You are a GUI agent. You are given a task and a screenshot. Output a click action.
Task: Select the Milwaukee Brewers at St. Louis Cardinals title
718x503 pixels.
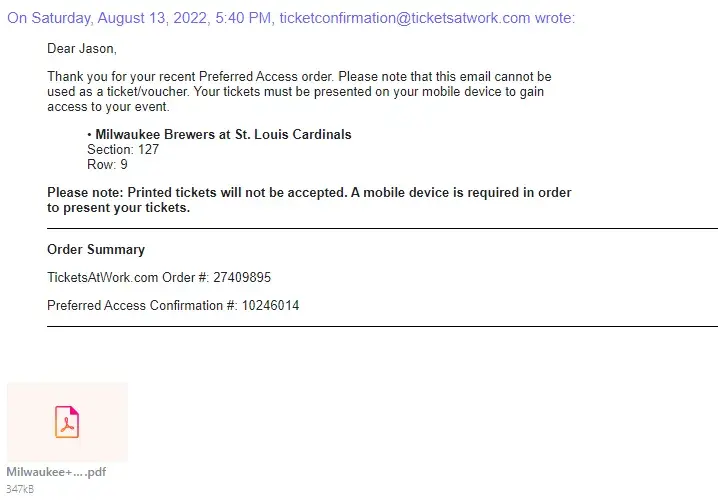(223, 134)
